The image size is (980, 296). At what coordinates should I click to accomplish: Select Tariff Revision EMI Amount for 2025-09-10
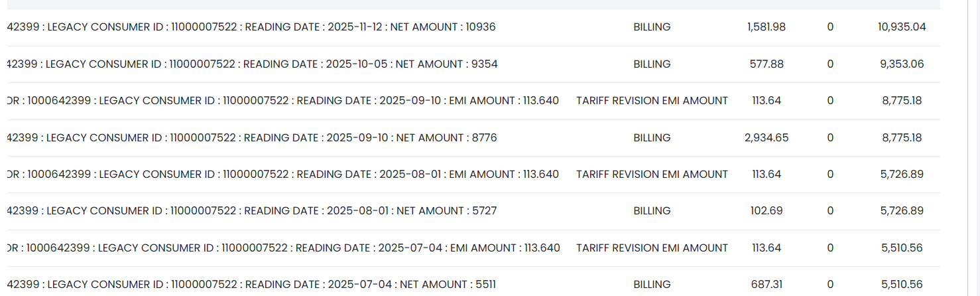[x=652, y=101]
